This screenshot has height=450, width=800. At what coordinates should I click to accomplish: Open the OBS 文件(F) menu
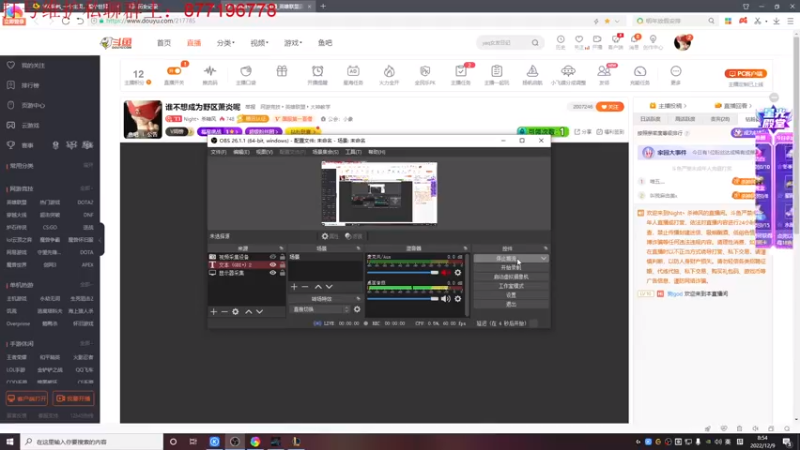click(x=218, y=152)
